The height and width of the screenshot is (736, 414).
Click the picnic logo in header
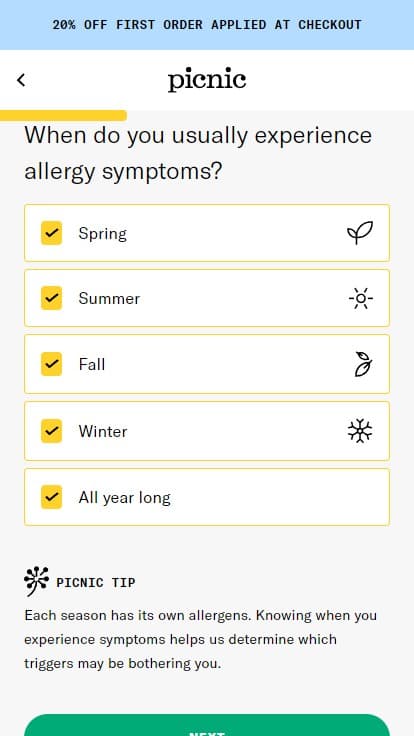point(207,80)
